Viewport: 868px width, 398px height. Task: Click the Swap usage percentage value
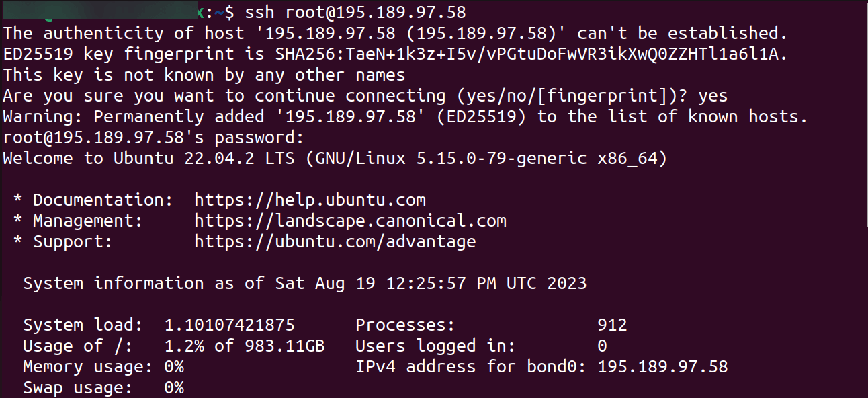[174, 387]
